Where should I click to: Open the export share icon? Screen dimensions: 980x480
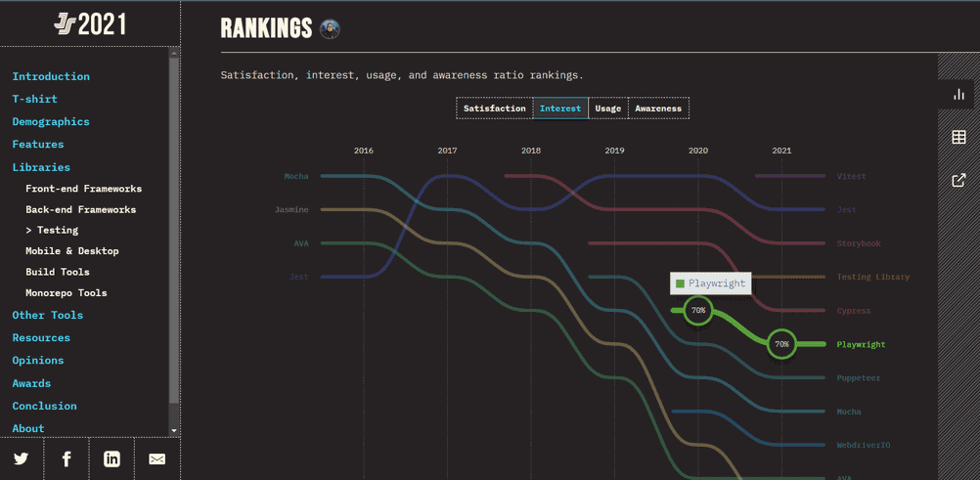coord(958,180)
